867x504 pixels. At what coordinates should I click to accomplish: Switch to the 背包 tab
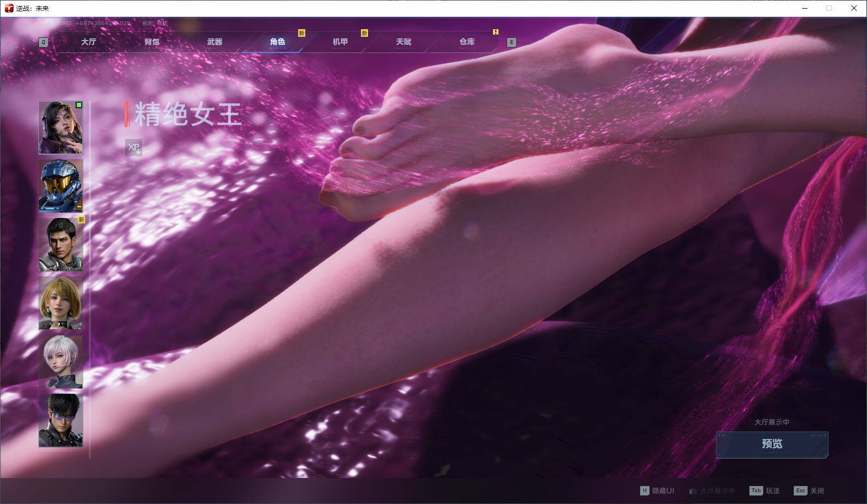152,42
